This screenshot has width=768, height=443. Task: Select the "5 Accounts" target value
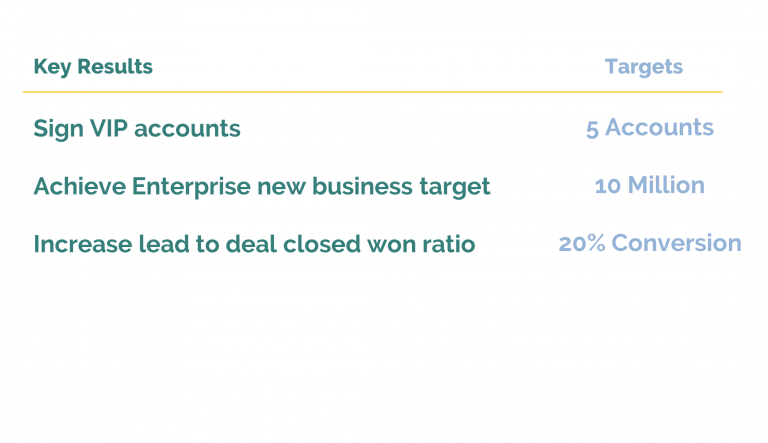tap(649, 128)
